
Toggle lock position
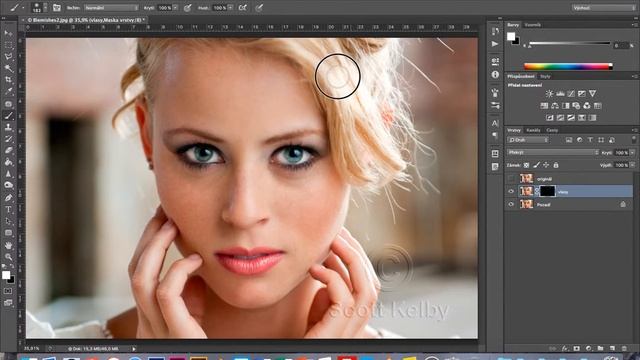click(x=546, y=165)
